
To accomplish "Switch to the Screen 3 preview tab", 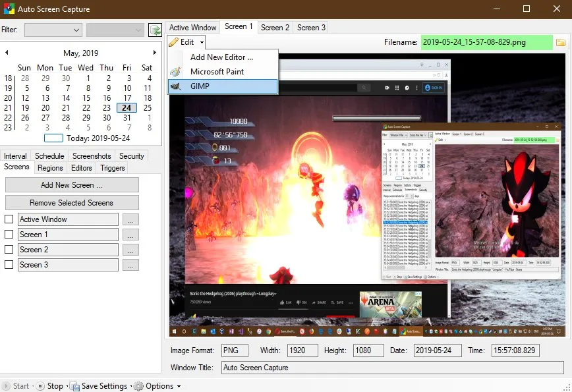I will (311, 28).
